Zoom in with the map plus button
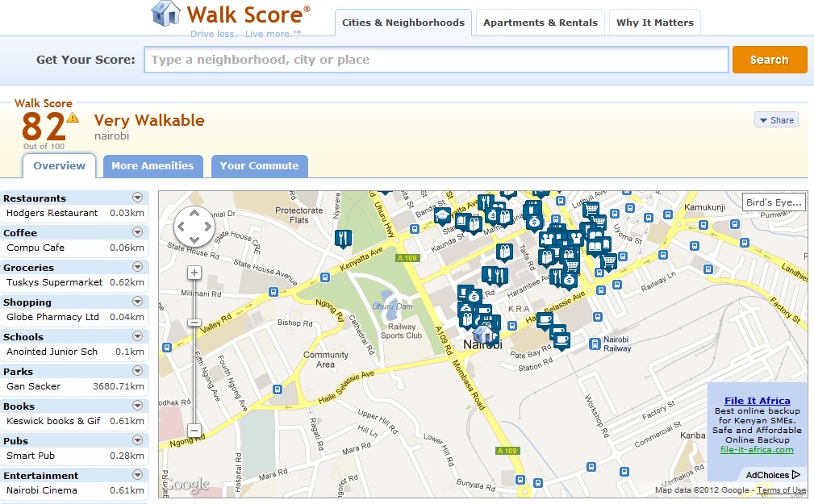Image resolution: width=814 pixels, height=504 pixels. [194, 273]
